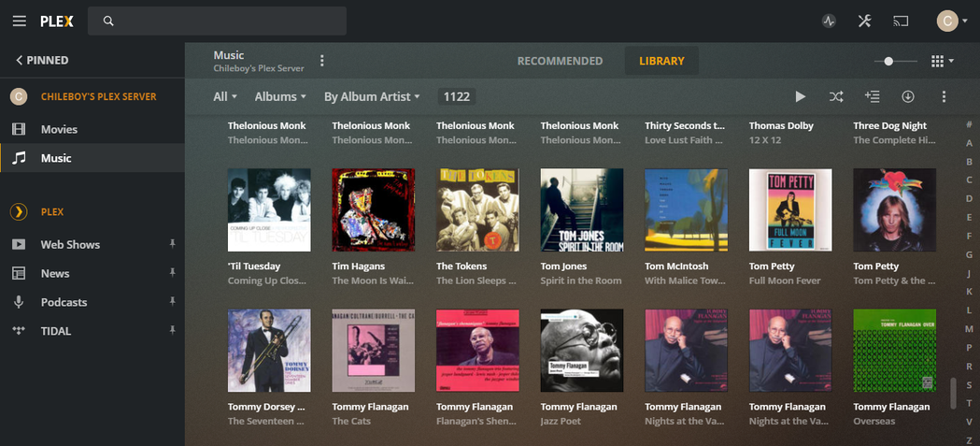
Task: Open Movies library in sidebar
Action: tap(92, 129)
